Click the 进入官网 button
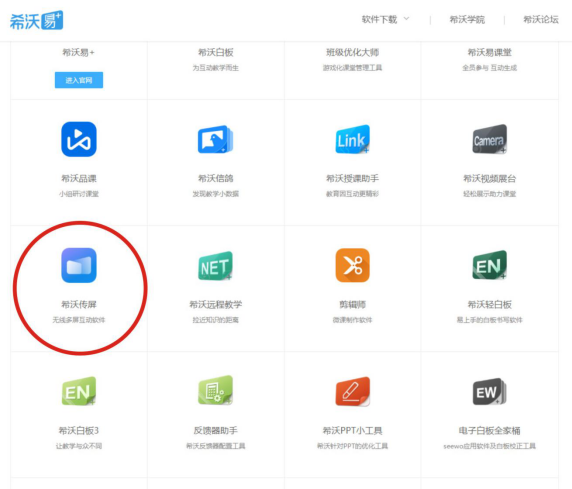 79,80
